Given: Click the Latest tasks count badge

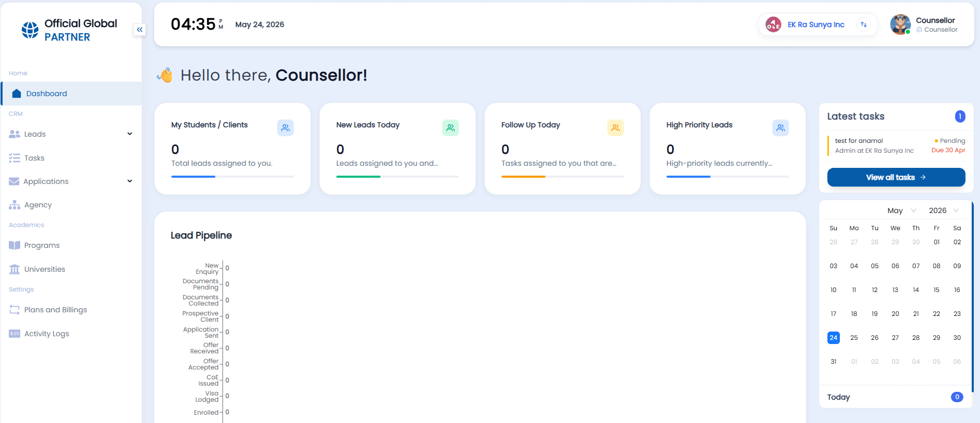Looking at the screenshot, I should click(960, 116).
